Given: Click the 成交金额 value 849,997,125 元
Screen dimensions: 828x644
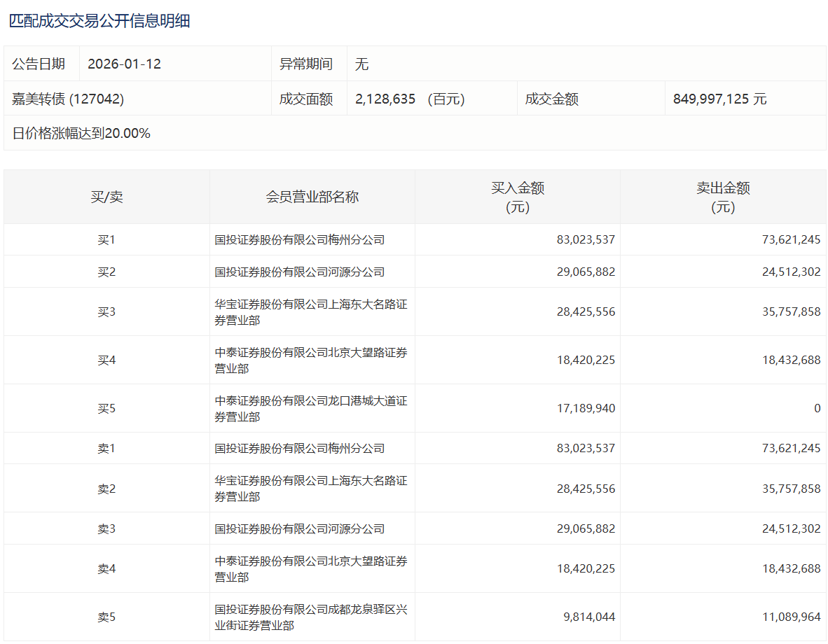Looking at the screenshot, I should point(719,99).
